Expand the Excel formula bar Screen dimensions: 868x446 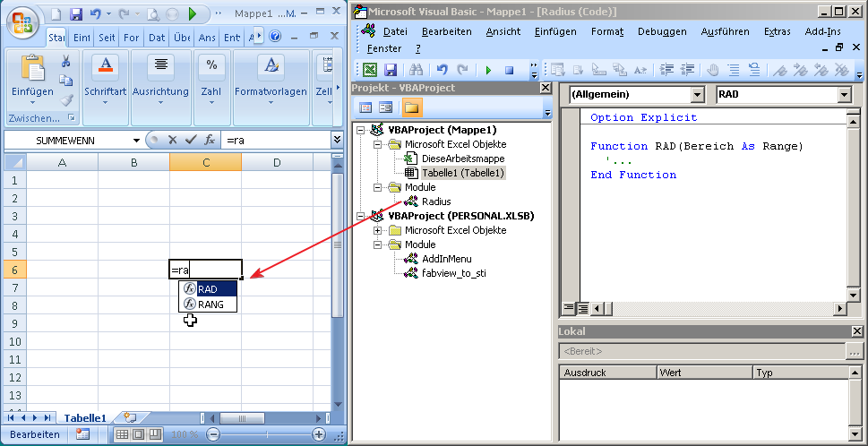coord(337,140)
